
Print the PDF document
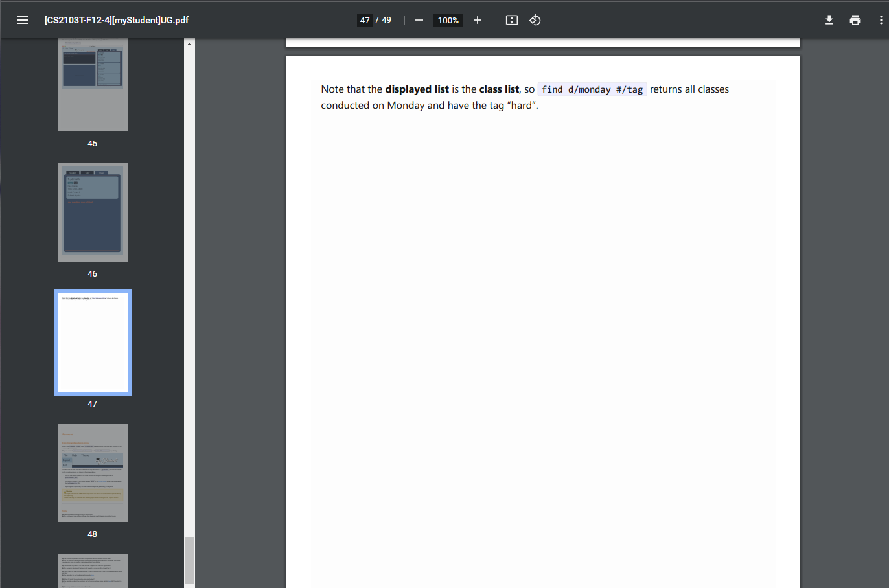pyautogui.click(x=855, y=20)
